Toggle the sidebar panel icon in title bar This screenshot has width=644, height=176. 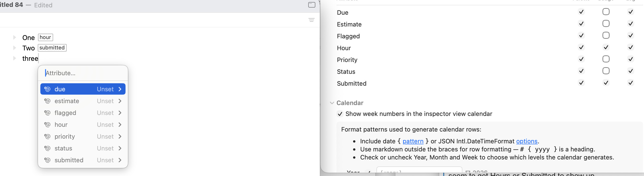(312, 5)
